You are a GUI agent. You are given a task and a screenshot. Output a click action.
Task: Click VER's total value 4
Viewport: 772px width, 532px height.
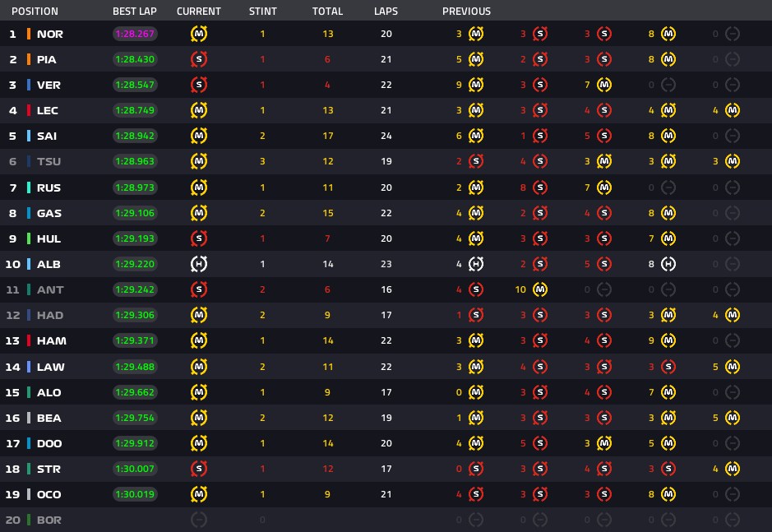pos(327,85)
